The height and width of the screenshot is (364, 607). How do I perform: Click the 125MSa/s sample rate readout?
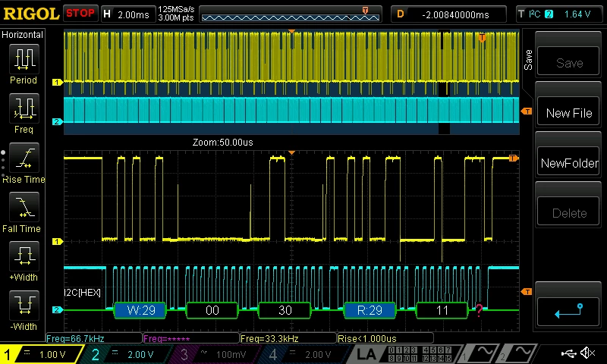pyautogui.click(x=176, y=9)
